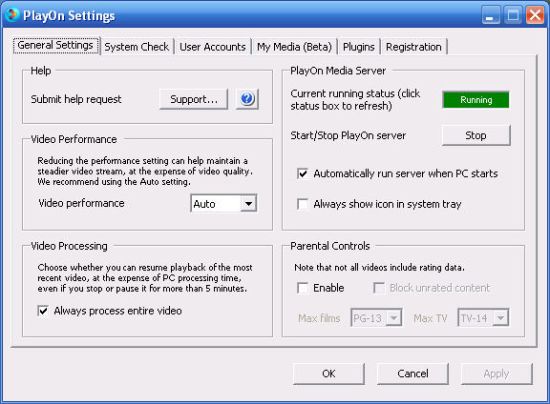550x404 pixels.
Task: Minimize the PlayOn Settings window
Action: pos(491,15)
